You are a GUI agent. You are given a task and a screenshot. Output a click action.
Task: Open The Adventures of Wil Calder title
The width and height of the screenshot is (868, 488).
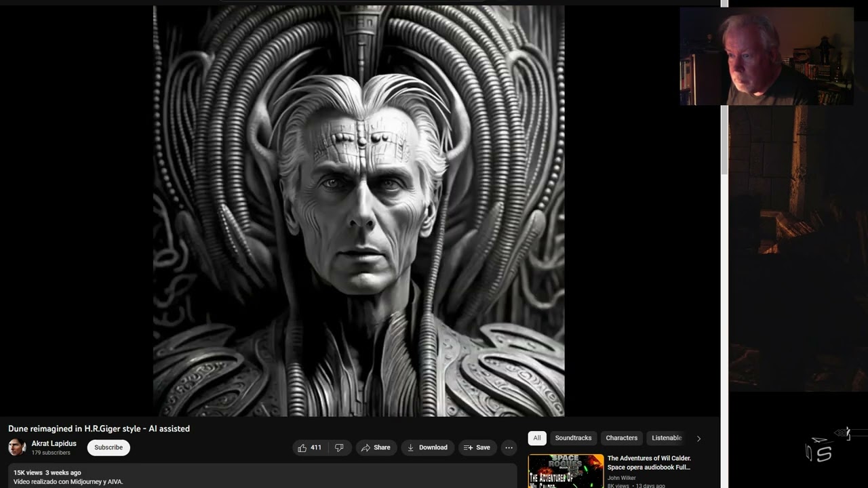tap(649, 463)
